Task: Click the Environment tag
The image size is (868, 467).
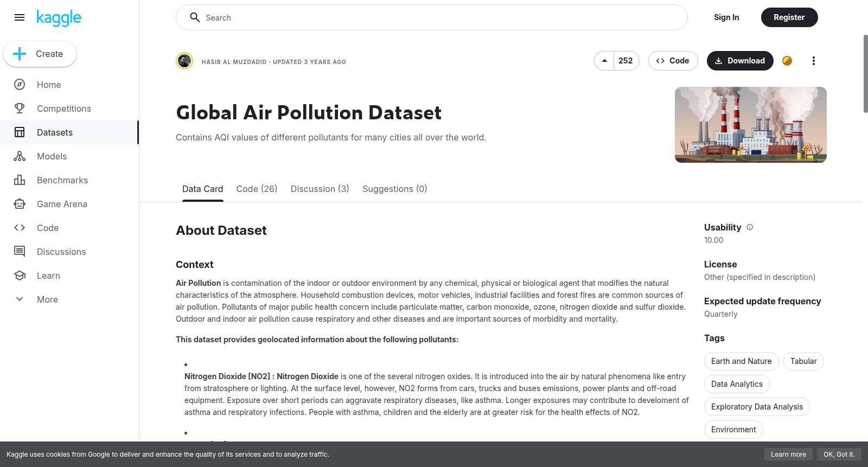Action: (x=733, y=430)
